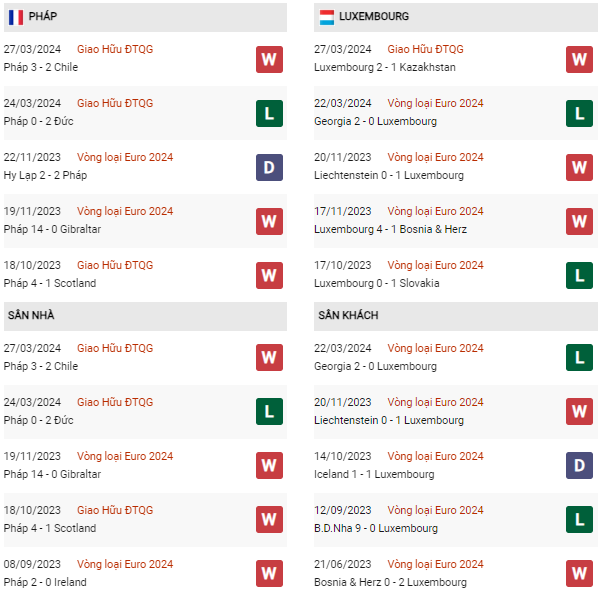Image resolution: width=600 pixels, height=593 pixels.
Task: Click the D badge for Hy Lạp 2 - 2 Pháp
Action: click(x=269, y=167)
